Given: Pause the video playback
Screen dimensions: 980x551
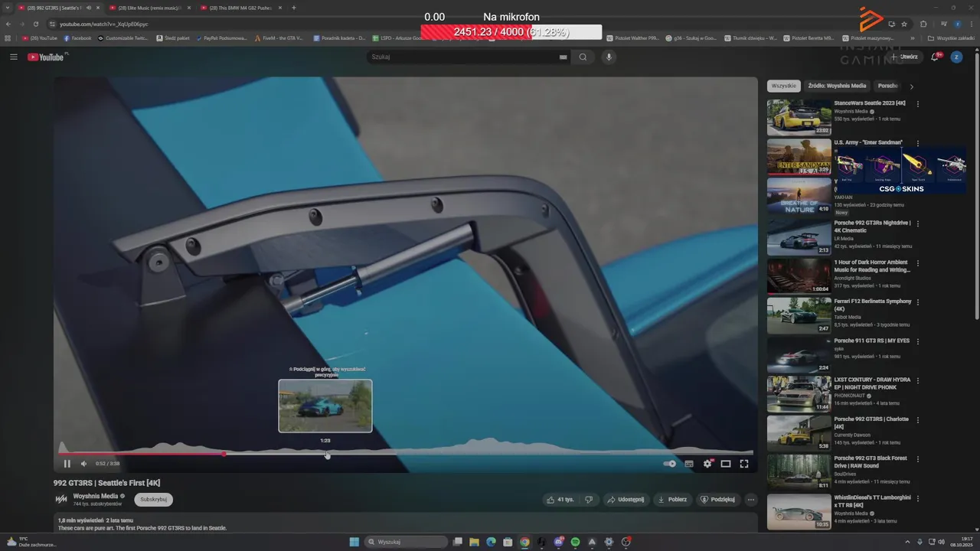Looking at the screenshot, I should 67,463.
